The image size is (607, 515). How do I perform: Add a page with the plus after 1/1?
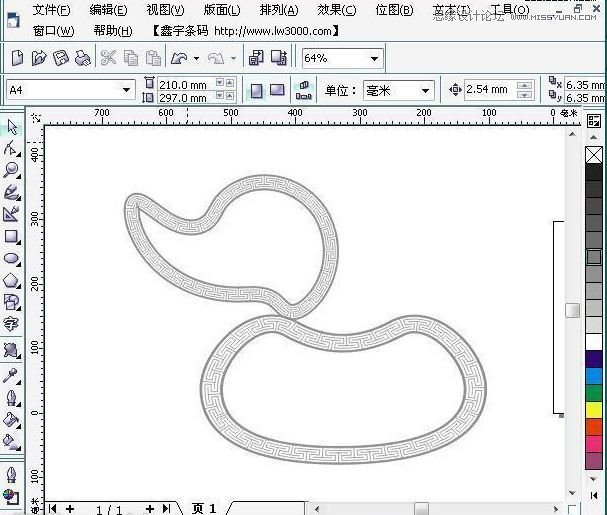coord(150,508)
